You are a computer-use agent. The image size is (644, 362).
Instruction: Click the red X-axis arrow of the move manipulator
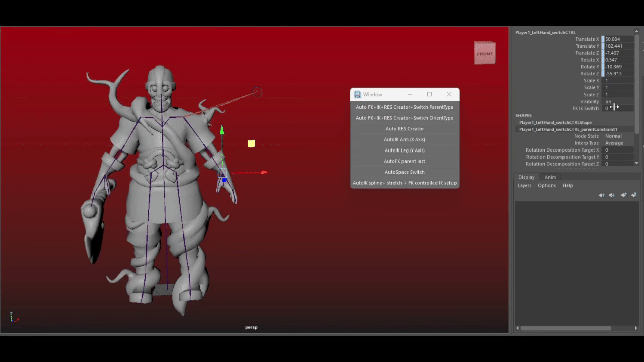264,172
